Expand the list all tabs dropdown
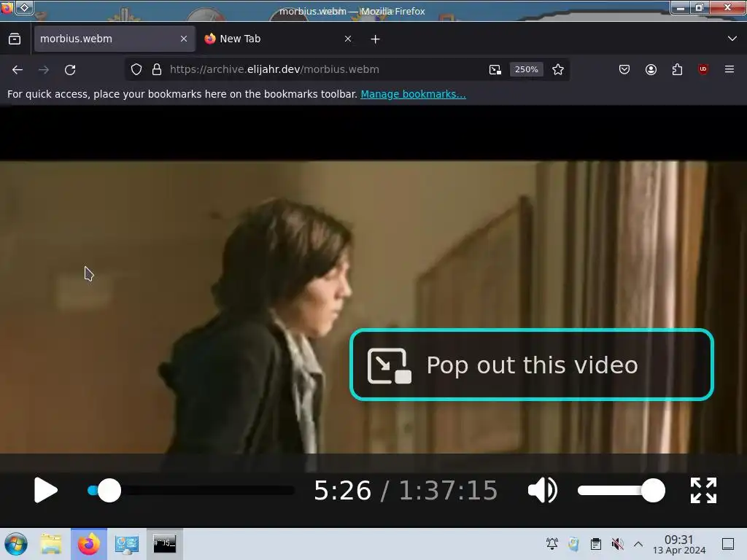Image resolution: width=747 pixels, height=560 pixels. tap(732, 39)
